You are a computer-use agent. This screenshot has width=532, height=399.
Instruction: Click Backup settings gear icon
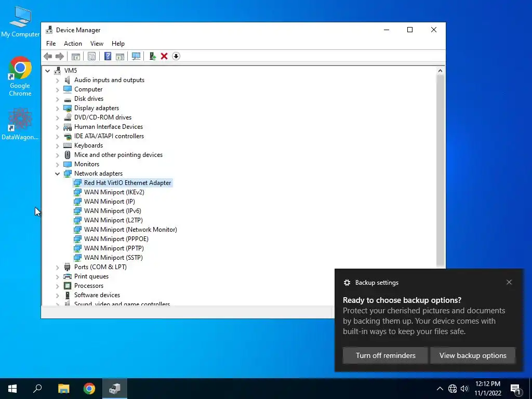coord(347,283)
